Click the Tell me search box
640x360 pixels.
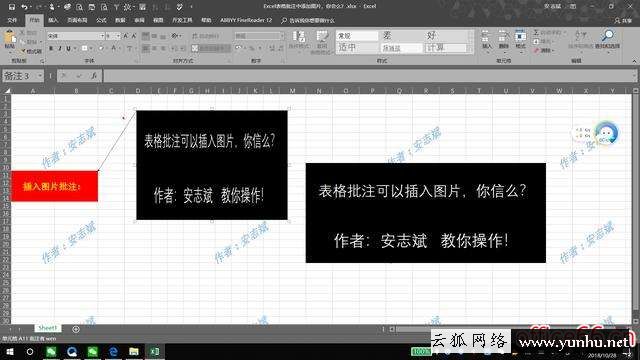click(308, 20)
